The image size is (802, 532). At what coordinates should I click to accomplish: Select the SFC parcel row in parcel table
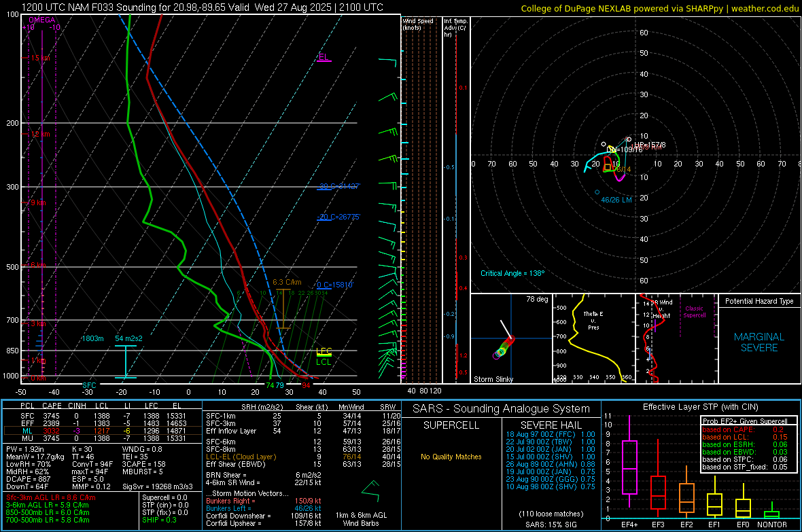(103, 416)
